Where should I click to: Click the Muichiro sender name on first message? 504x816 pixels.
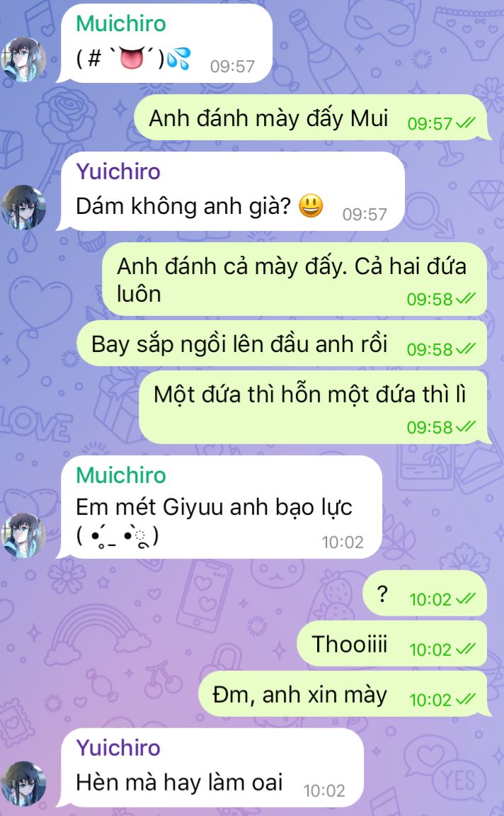click(x=120, y=24)
